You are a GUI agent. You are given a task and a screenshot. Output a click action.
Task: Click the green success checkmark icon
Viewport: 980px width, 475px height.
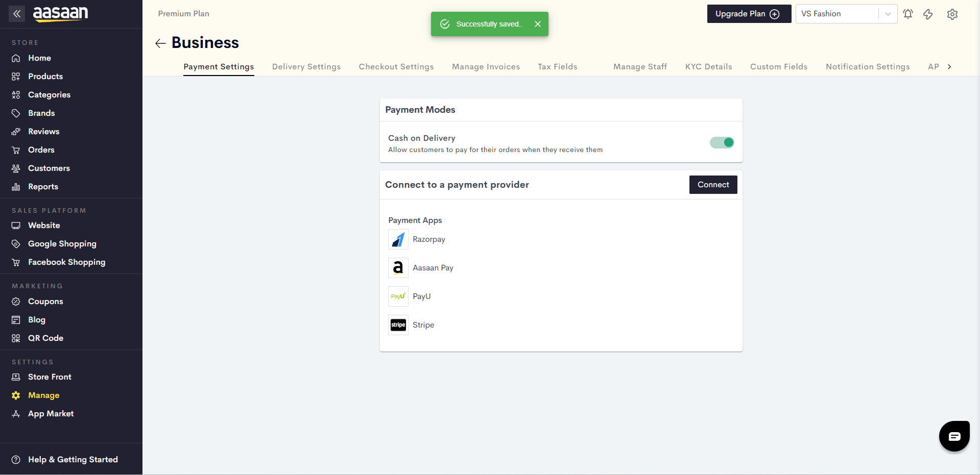point(445,24)
